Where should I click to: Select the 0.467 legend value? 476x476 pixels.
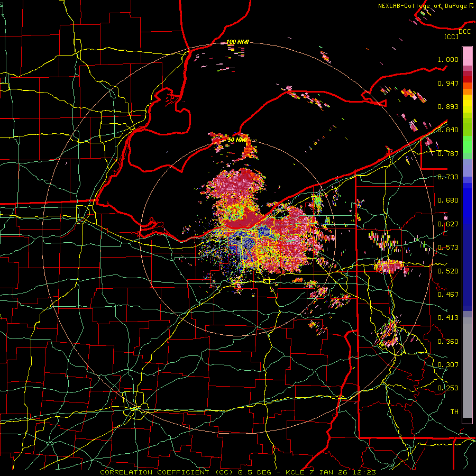pyautogui.click(x=448, y=295)
